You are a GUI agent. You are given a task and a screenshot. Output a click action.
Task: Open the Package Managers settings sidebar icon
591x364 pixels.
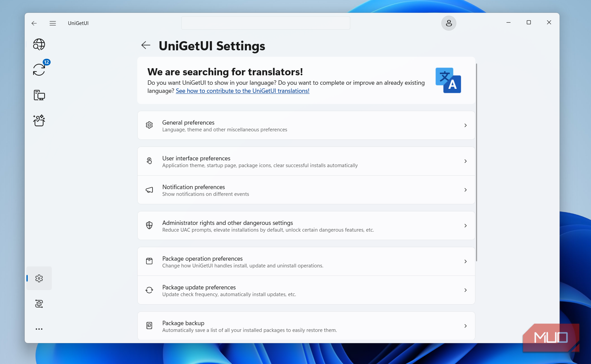[39, 304]
